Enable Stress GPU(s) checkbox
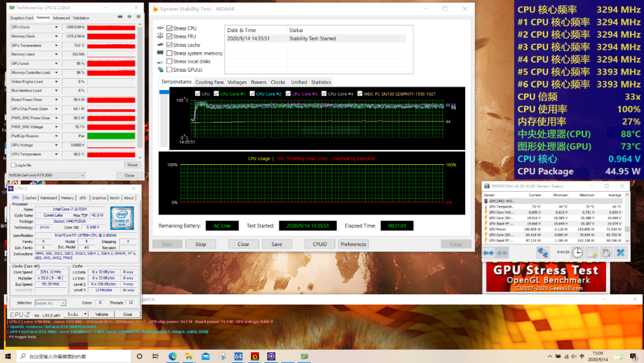Image resolution: width=644 pixels, height=363 pixels. pyautogui.click(x=169, y=69)
